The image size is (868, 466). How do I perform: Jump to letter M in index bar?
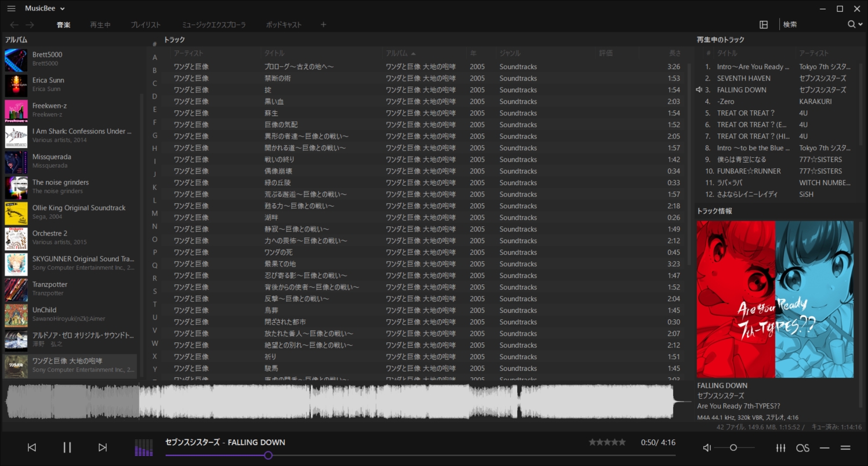(x=155, y=213)
